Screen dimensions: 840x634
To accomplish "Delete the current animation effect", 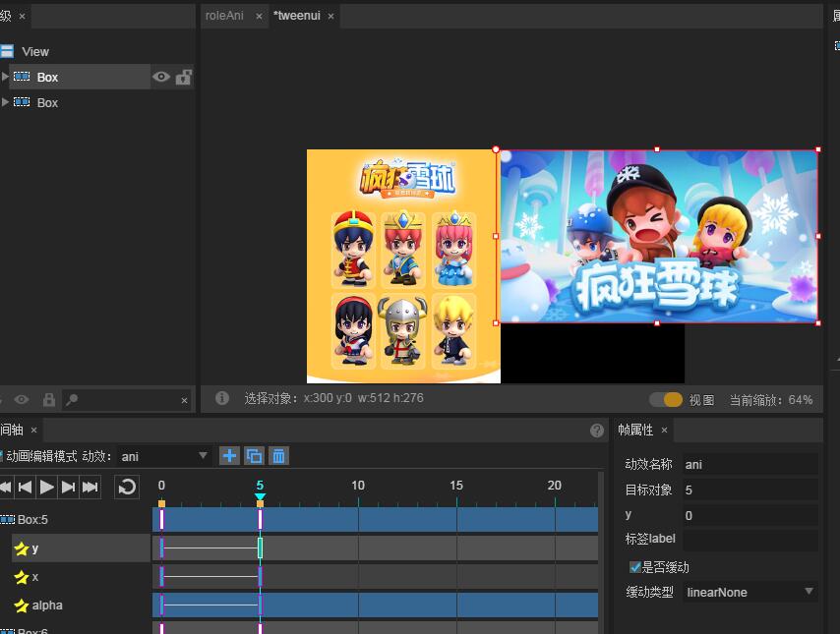I will click(x=278, y=456).
